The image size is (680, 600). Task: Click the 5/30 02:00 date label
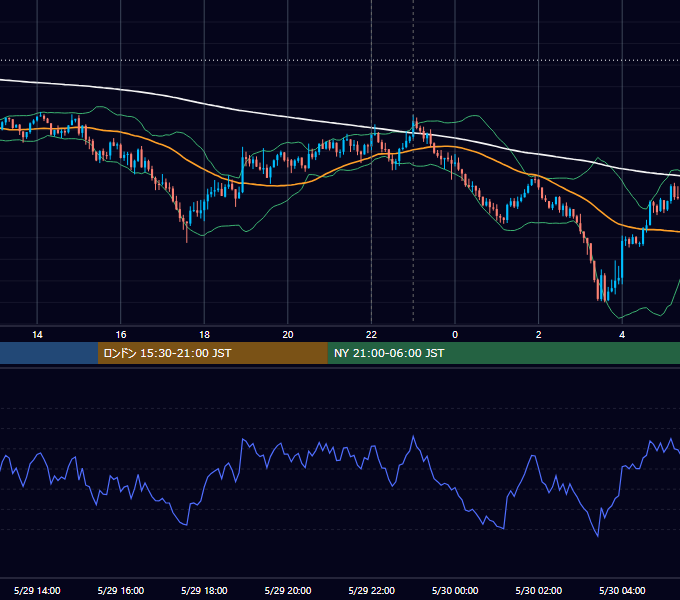click(539, 590)
